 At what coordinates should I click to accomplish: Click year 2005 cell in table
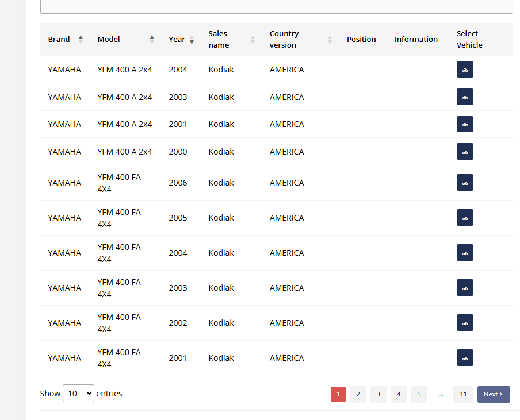tap(178, 218)
